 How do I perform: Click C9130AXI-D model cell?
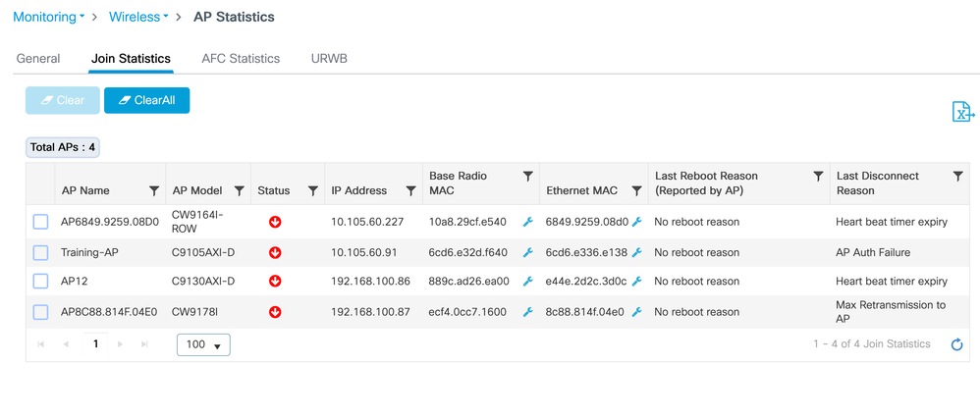pos(203,282)
